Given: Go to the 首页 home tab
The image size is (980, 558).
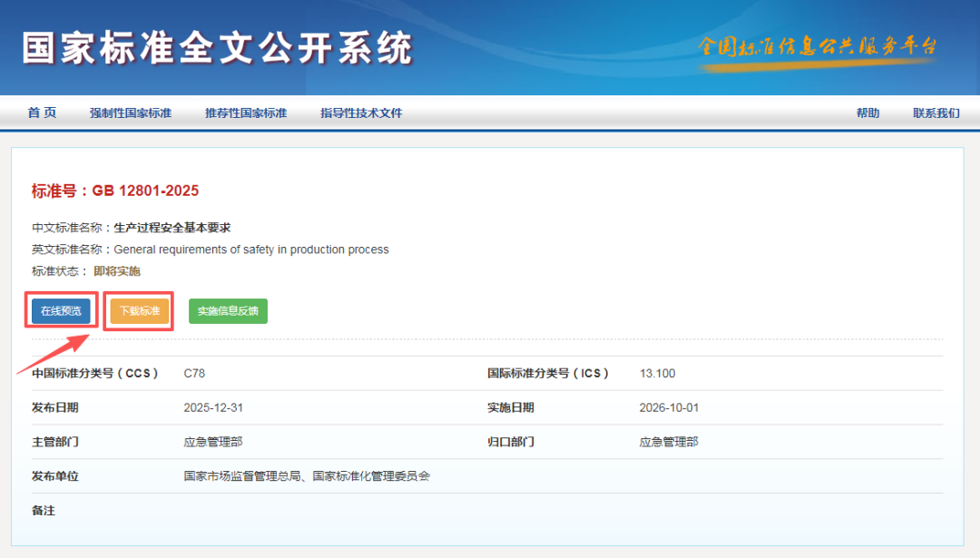Looking at the screenshot, I should (x=41, y=113).
